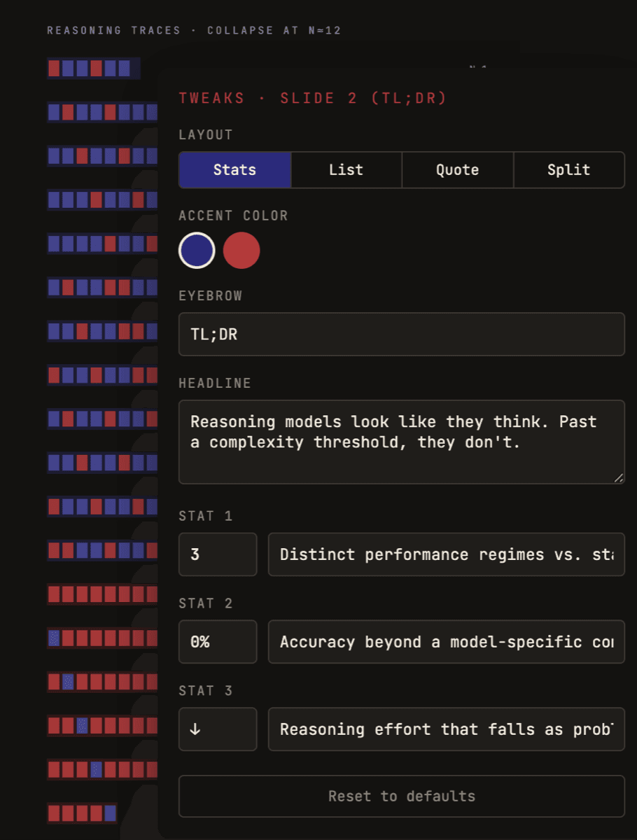This screenshot has height=840, width=637.
Task: Click the Eyebrow field containing TL;DR
Action: [x=402, y=334]
